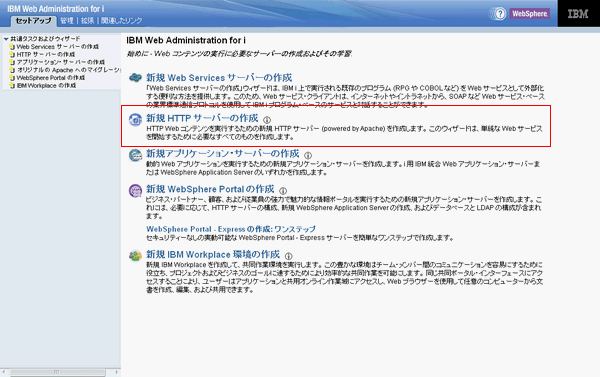Click the IBM logo in header
This screenshot has width=600, height=377.
[578, 14]
